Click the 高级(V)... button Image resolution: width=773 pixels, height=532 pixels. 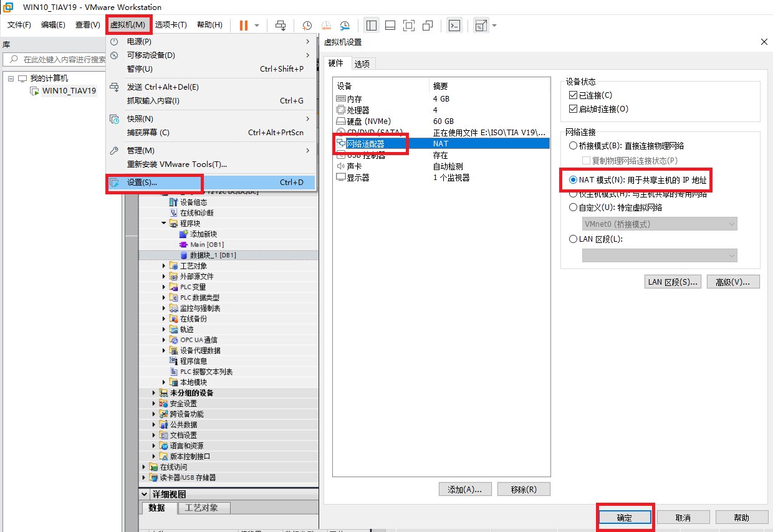coord(732,282)
